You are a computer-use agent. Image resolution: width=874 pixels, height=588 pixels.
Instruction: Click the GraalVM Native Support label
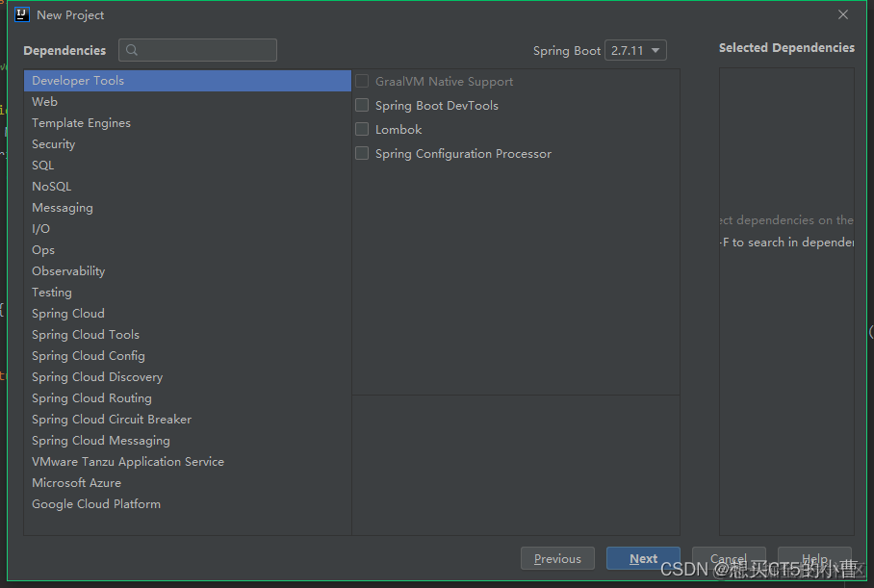[x=444, y=82]
